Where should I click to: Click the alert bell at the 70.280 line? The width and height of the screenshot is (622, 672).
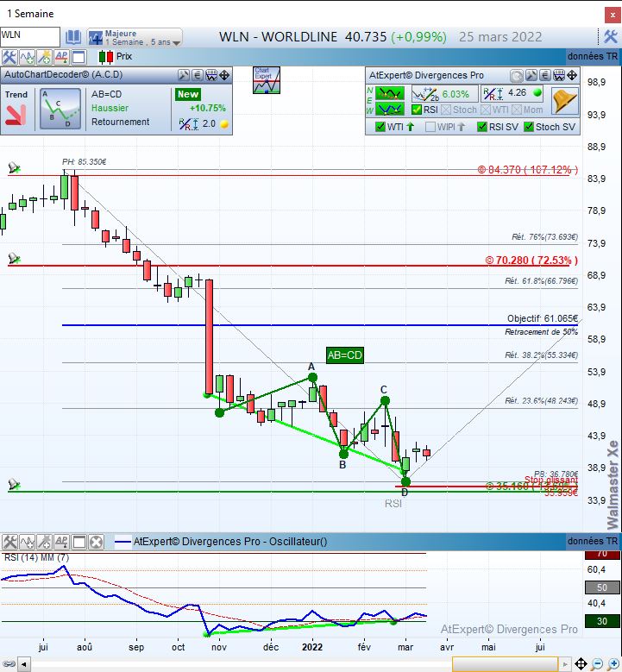tap(14, 259)
